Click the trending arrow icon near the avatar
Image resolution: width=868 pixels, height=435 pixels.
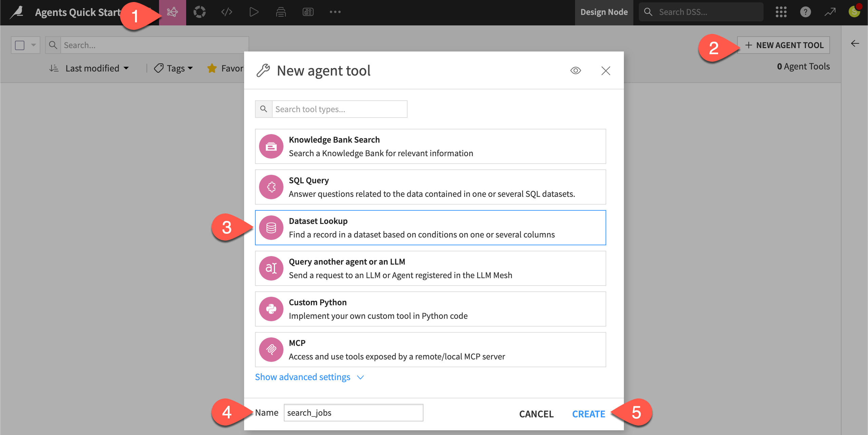830,12
